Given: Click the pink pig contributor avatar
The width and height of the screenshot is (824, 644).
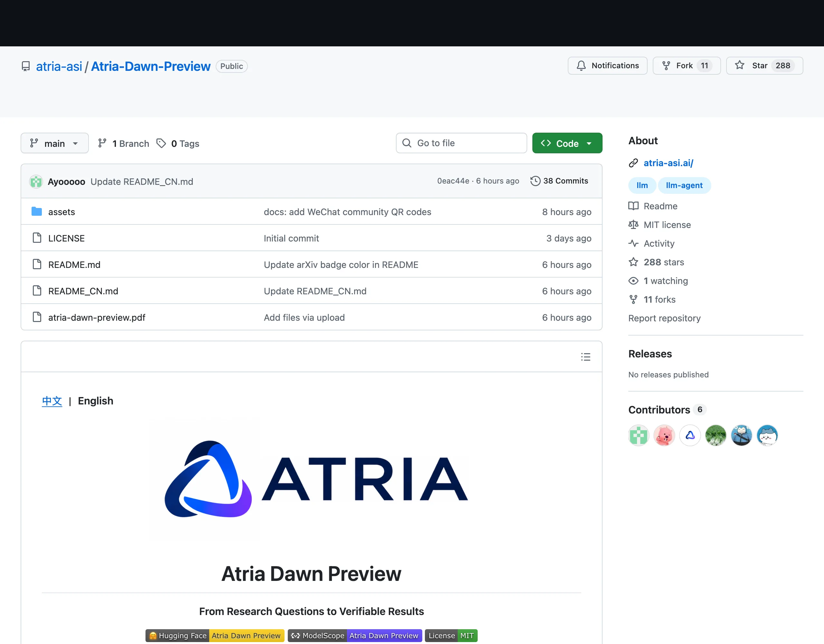Looking at the screenshot, I should [664, 435].
